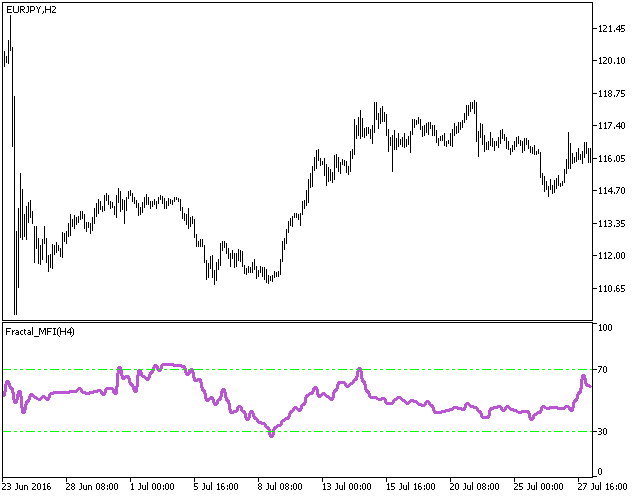Click the 121.45 price axis label
The width and height of the screenshot is (639, 497).
(x=611, y=29)
